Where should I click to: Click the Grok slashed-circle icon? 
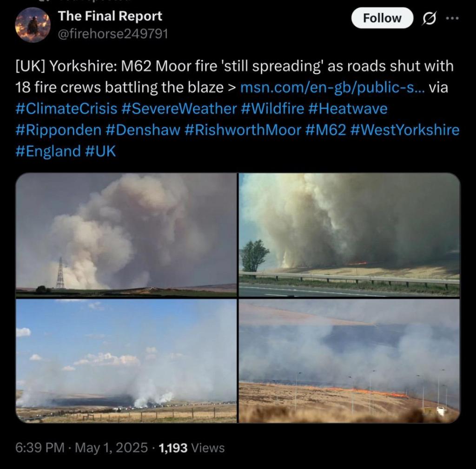tap(430, 18)
